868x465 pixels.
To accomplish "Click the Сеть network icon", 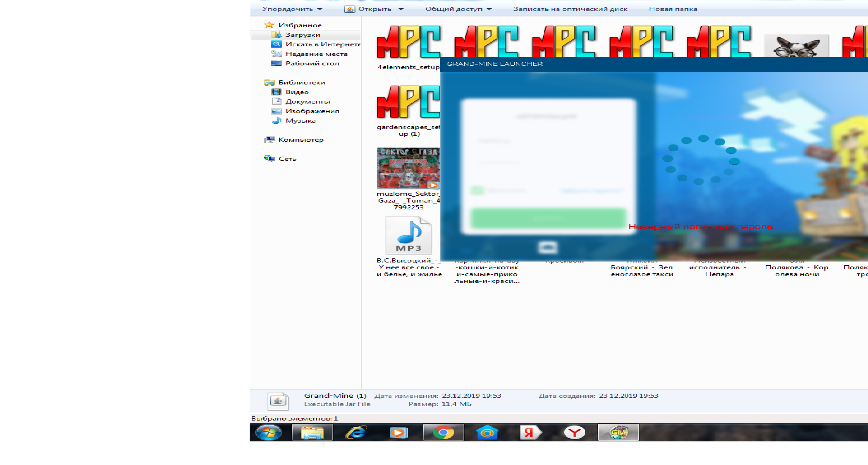I will tap(269, 158).
